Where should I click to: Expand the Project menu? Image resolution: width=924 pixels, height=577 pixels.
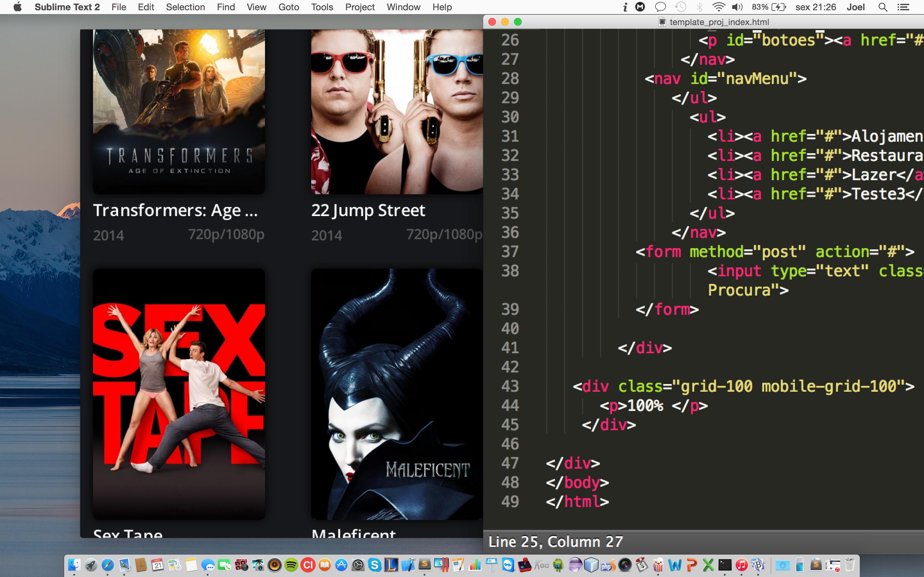(x=360, y=7)
